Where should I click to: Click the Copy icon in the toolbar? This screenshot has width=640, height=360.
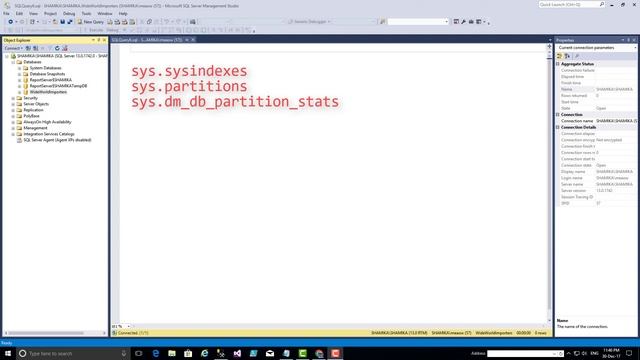[149, 22]
